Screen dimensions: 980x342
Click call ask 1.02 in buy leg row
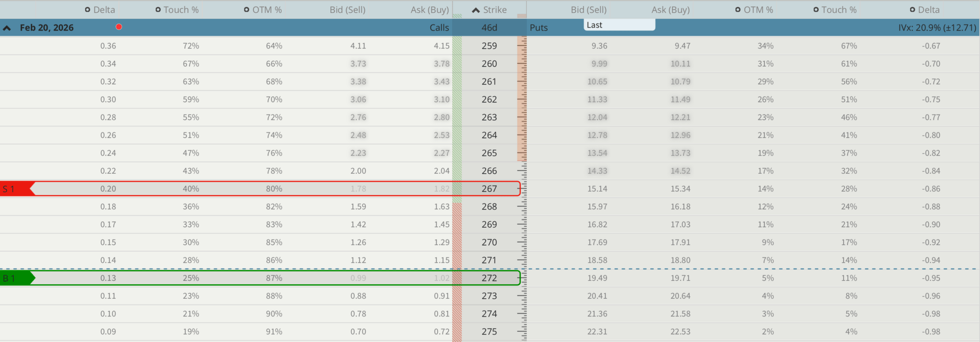tap(442, 278)
